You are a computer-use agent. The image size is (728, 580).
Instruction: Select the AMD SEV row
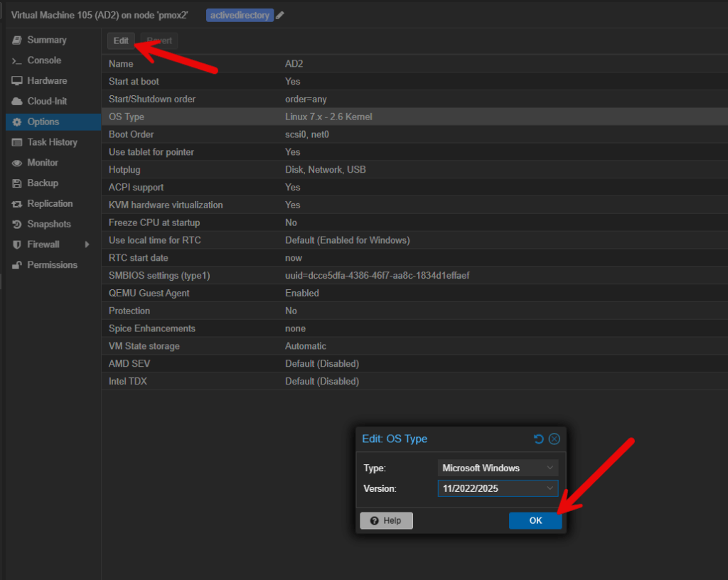(414, 363)
